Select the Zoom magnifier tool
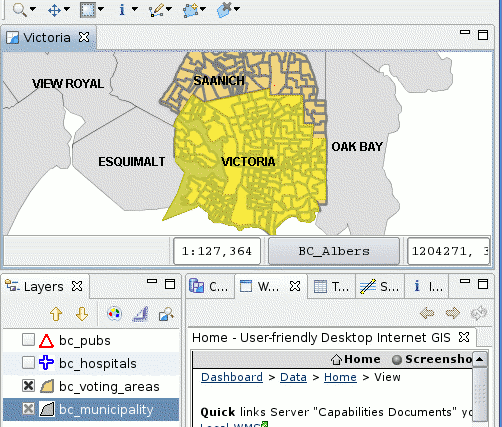 point(19,9)
